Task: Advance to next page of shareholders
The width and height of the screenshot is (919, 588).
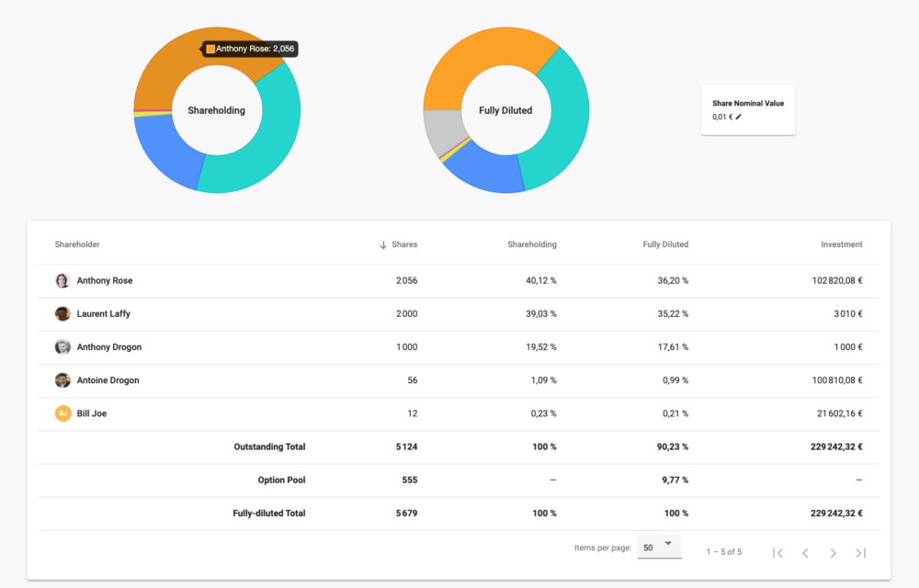Action: tap(834, 552)
